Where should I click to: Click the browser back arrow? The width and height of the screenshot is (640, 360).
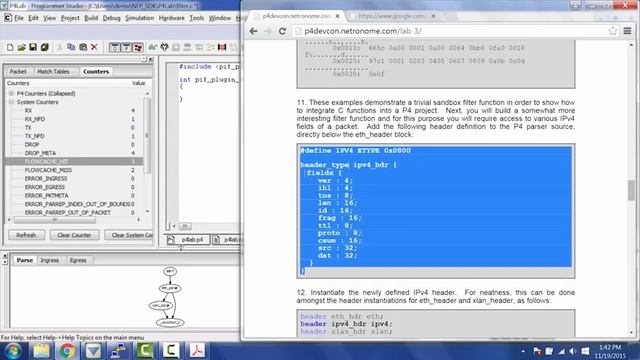(253, 31)
